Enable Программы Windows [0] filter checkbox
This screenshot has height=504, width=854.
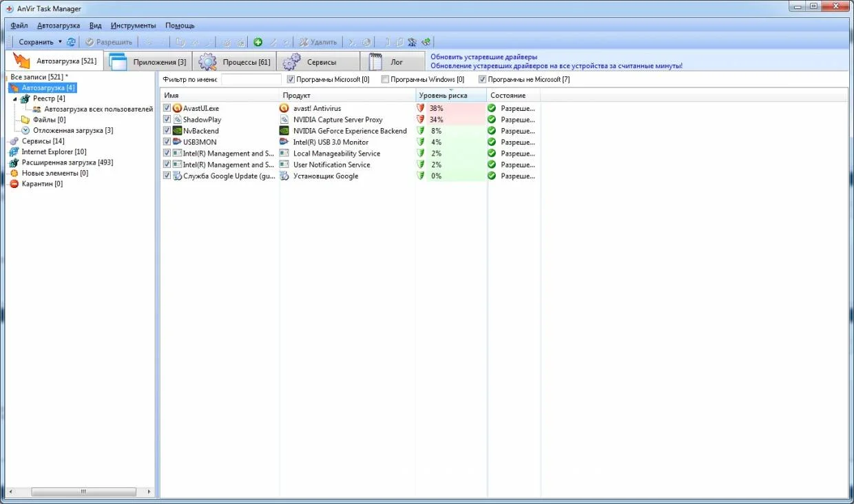coord(385,80)
